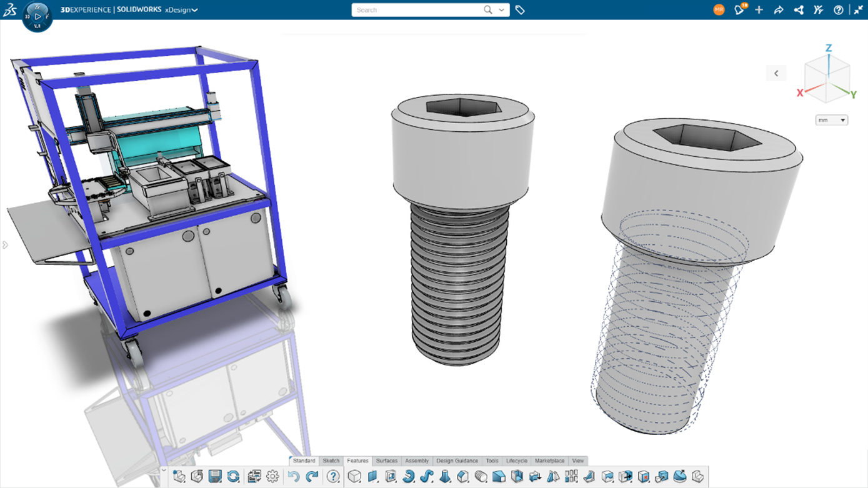868x488 pixels.
Task: Switch to the Sketch tab
Action: point(331,461)
